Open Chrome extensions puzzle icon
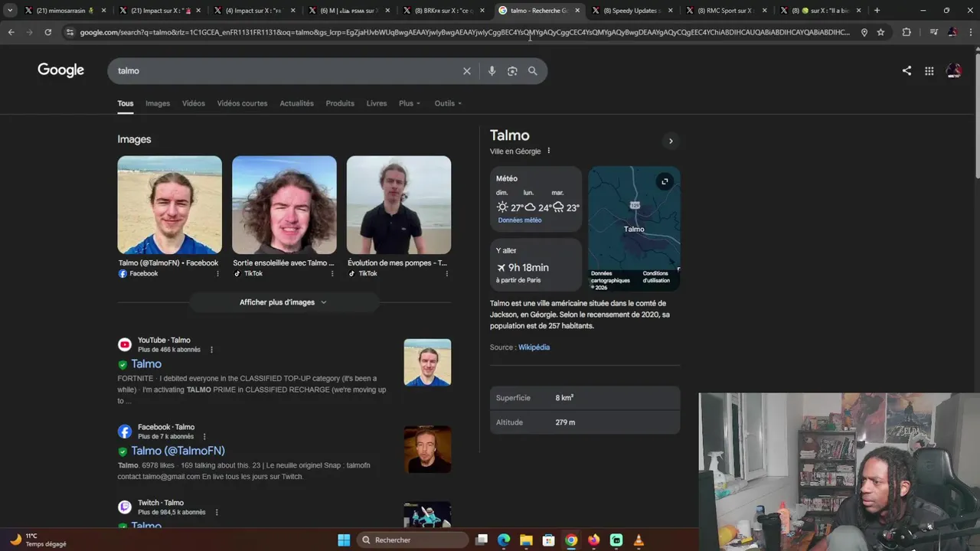980x551 pixels. pos(906,32)
